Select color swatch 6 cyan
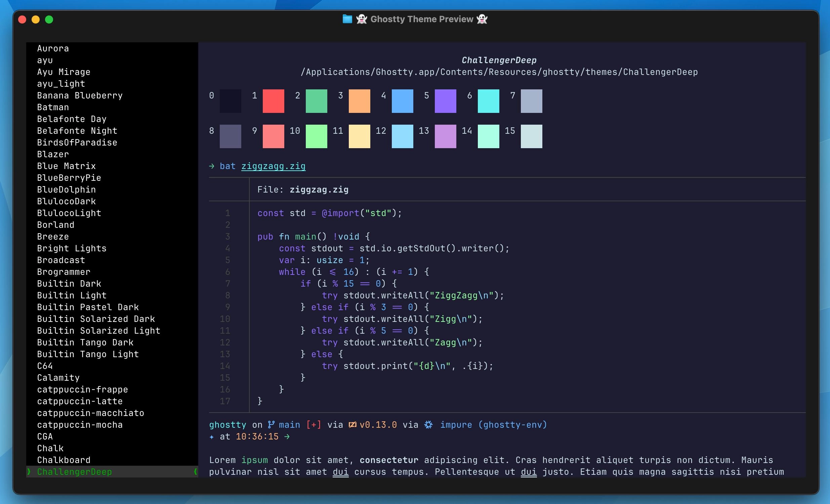Image resolution: width=830 pixels, height=504 pixels. (x=489, y=101)
